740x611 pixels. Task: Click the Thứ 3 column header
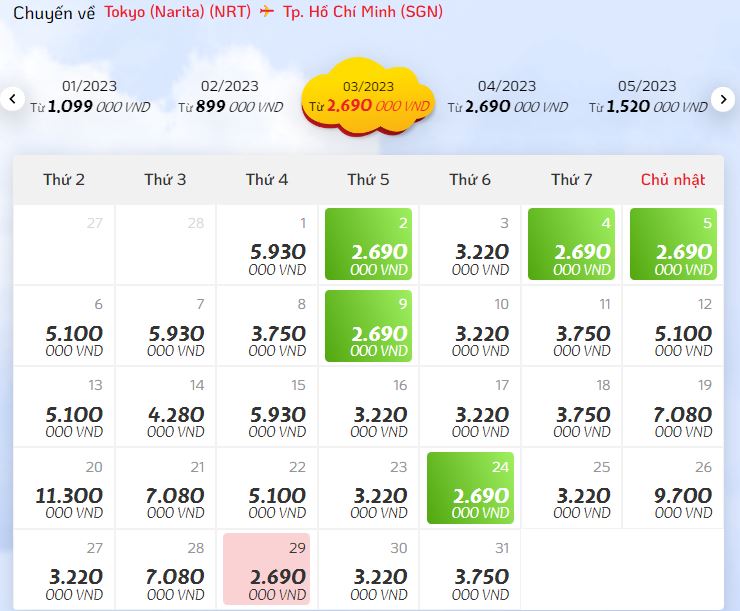pos(165,180)
